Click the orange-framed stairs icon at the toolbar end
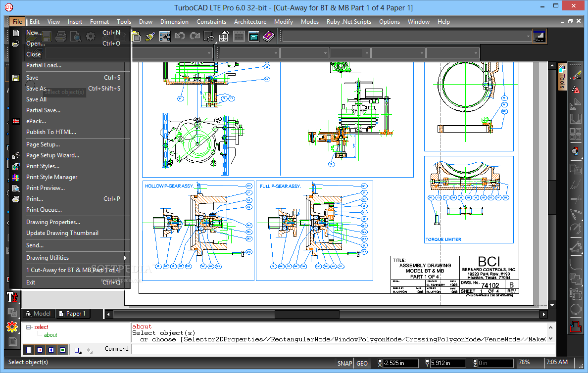 [x=539, y=37]
